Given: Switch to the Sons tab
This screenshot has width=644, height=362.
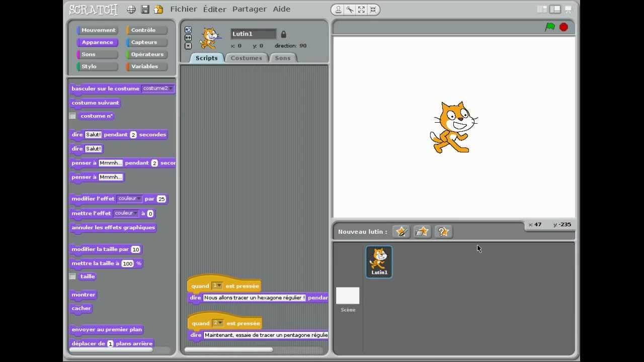Looking at the screenshot, I should (x=283, y=58).
